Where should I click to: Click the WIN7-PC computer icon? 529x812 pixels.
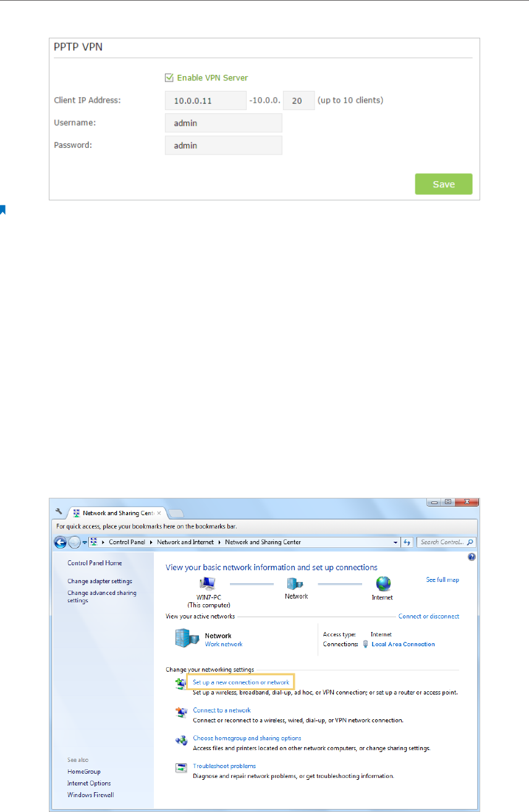point(206,583)
